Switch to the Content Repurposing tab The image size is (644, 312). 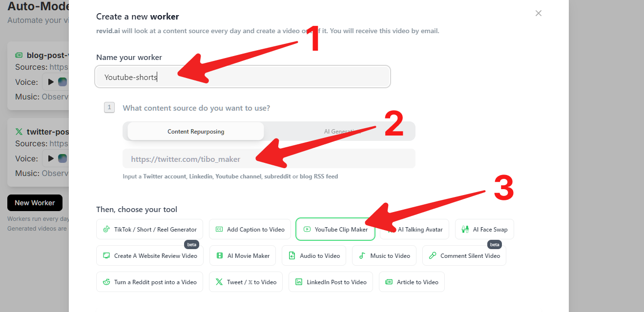click(x=196, y=131)
